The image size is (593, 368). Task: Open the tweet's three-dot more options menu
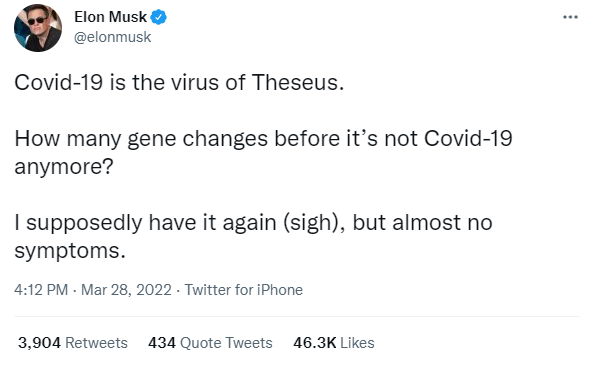click(570, 17)
